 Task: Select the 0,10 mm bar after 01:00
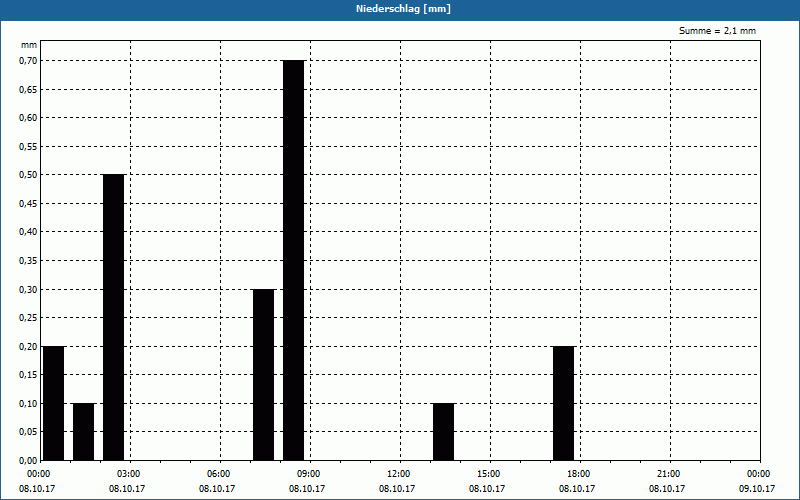point(84,432)
